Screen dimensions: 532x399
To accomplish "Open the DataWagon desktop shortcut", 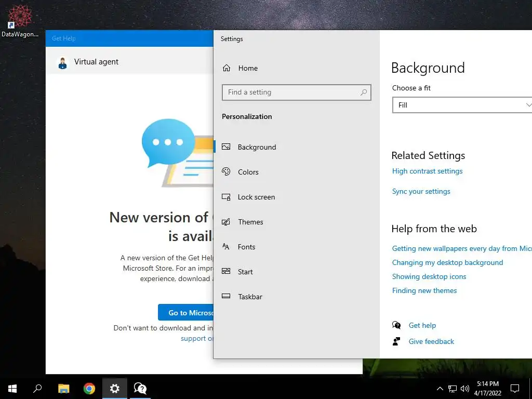I will click(20, 21).
